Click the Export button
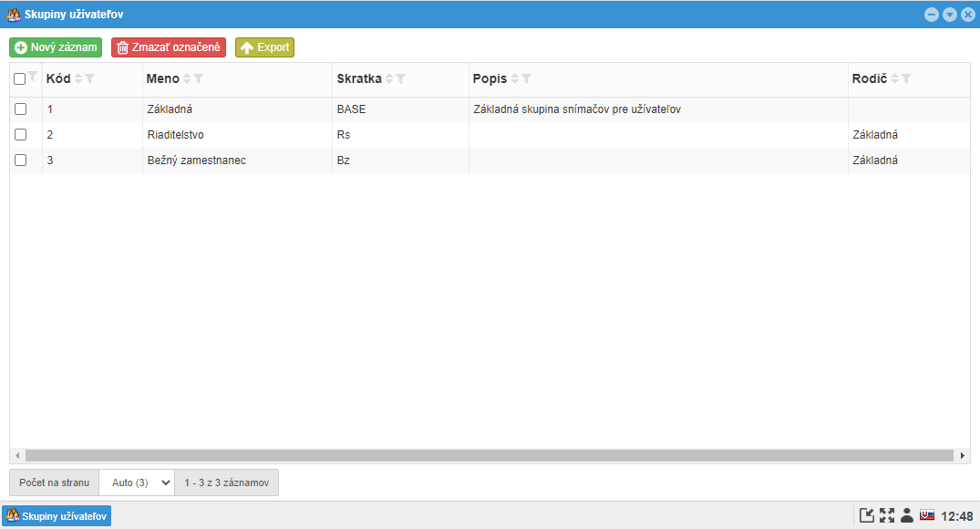The width and height of the screenshot is (980, 529). point(265,47)
